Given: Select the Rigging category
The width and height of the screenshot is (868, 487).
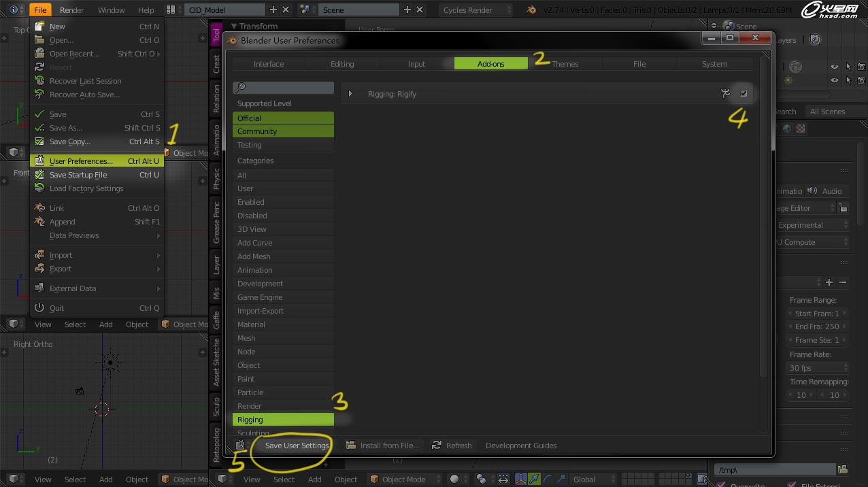Looking at the screenshot, I should pos(283,420).
